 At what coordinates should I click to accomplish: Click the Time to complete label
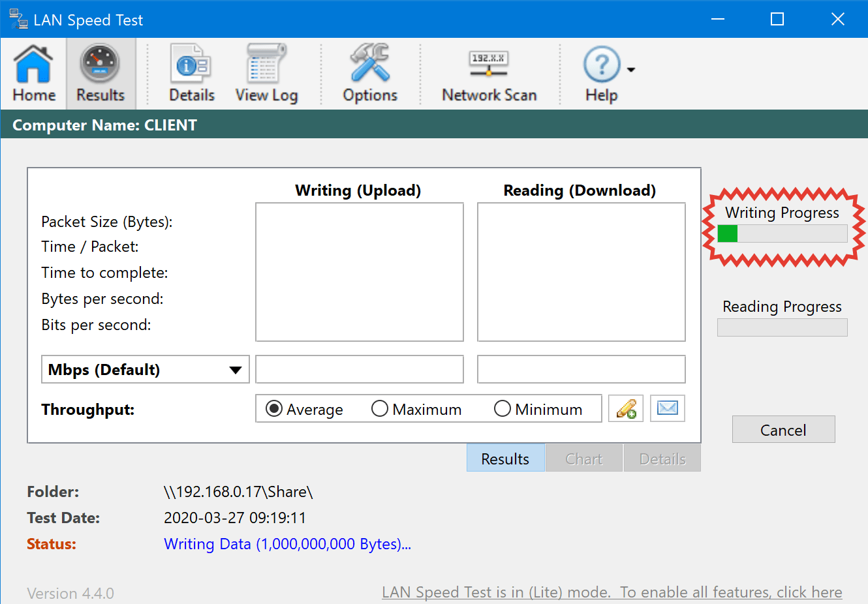click(x=104, y=273)
